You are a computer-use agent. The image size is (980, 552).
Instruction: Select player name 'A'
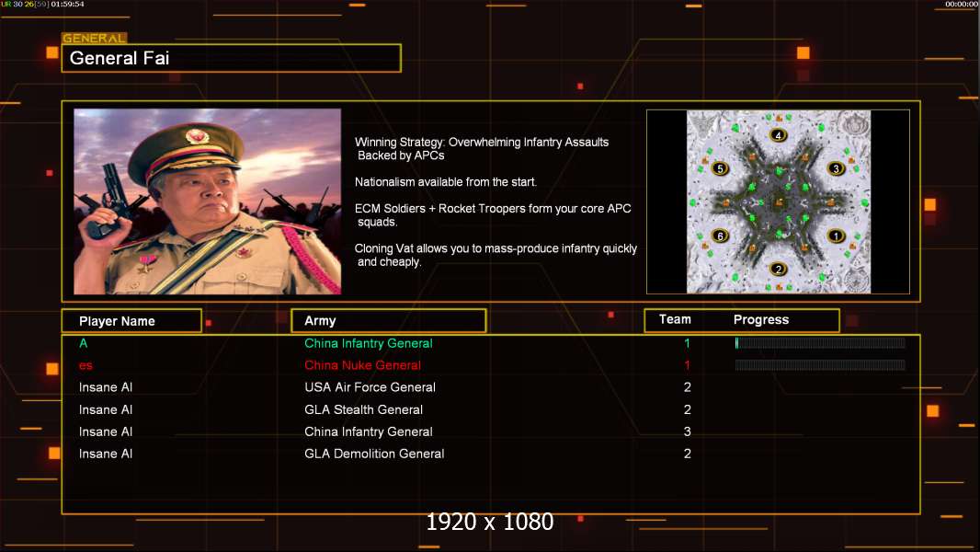83,343
